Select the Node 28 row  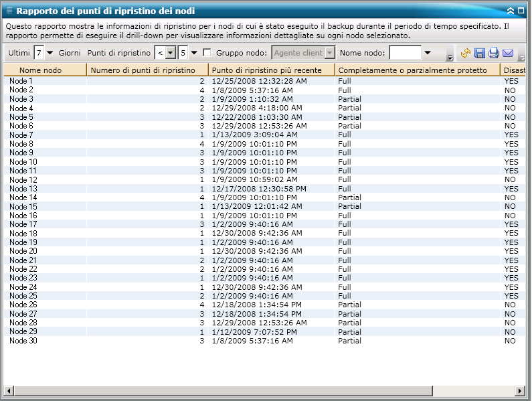click(x=264, y=323)
